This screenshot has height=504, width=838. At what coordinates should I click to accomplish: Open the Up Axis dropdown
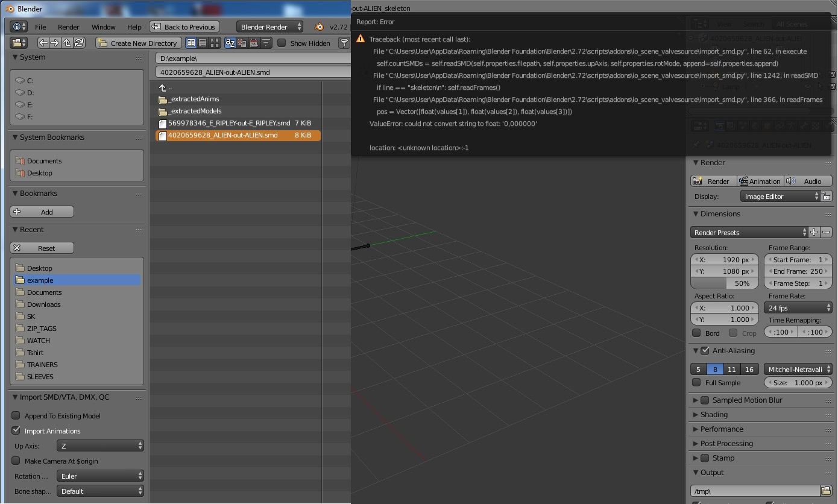point(100,446)
